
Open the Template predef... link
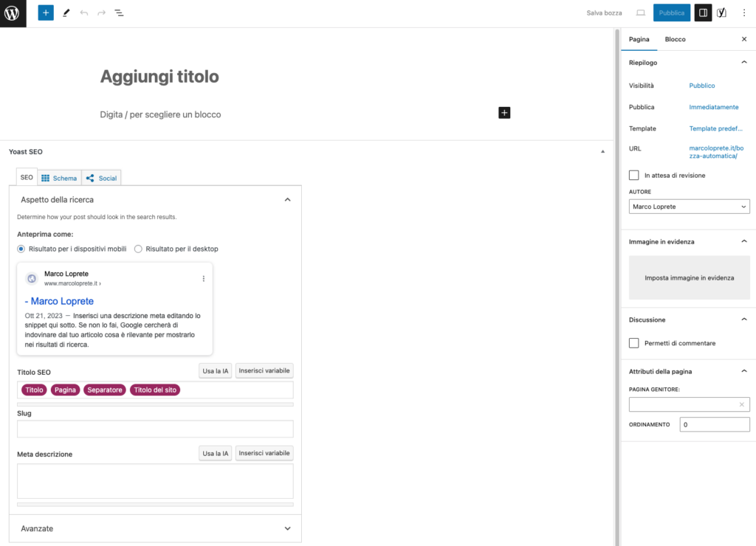[x=715, y=128]
